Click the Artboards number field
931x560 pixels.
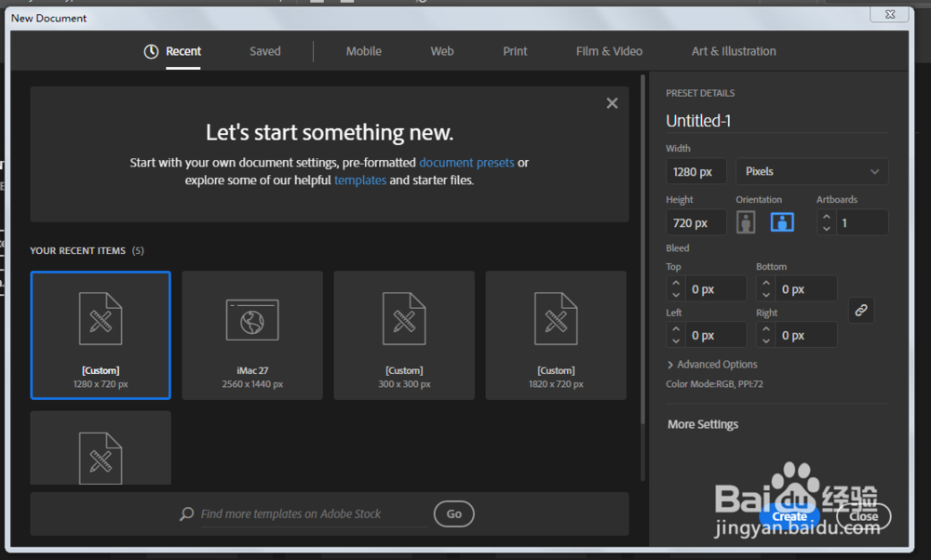point(861,223)
